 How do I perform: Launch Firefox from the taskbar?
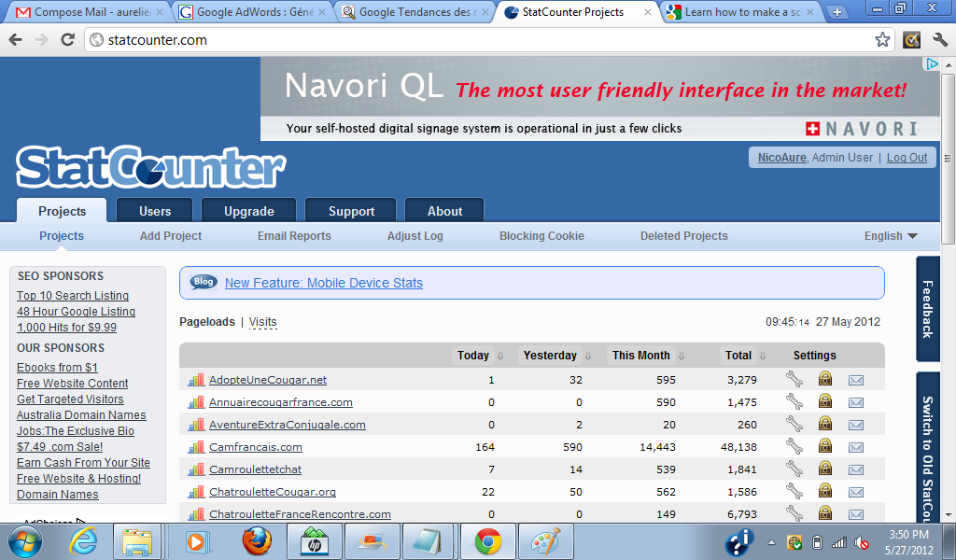click(x=257, y=541)
